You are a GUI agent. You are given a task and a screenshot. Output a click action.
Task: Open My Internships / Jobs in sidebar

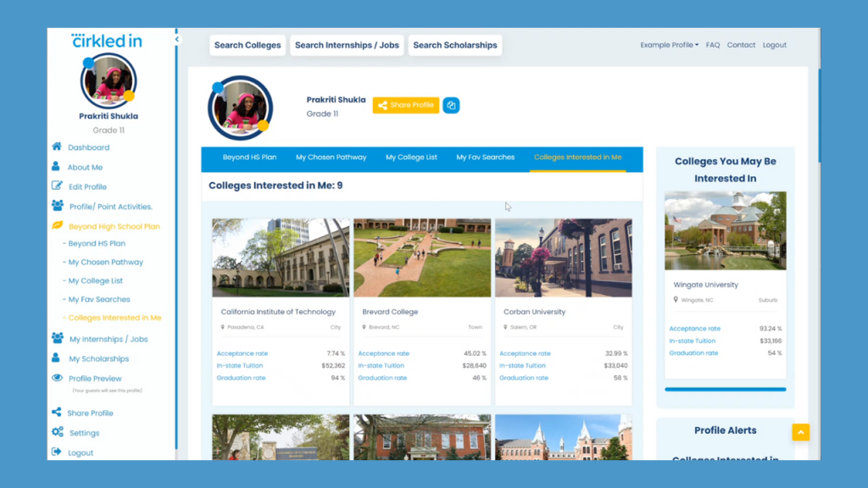(108, 339)
